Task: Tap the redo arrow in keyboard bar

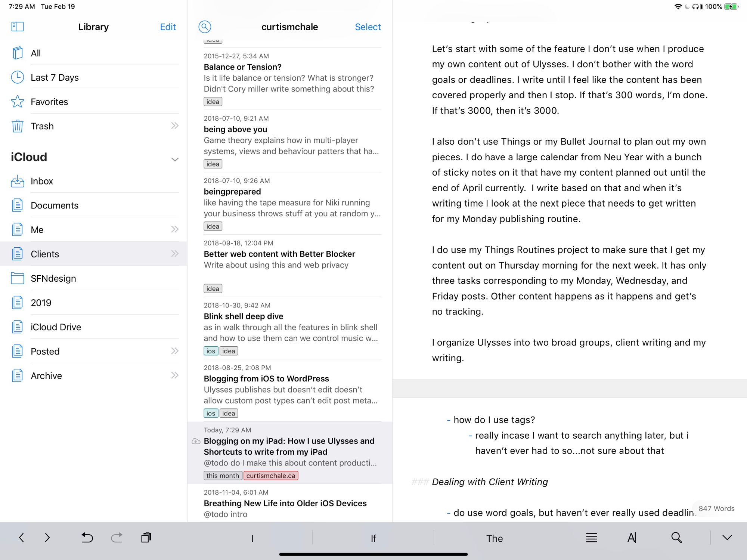Action: (x=117, y=538)
